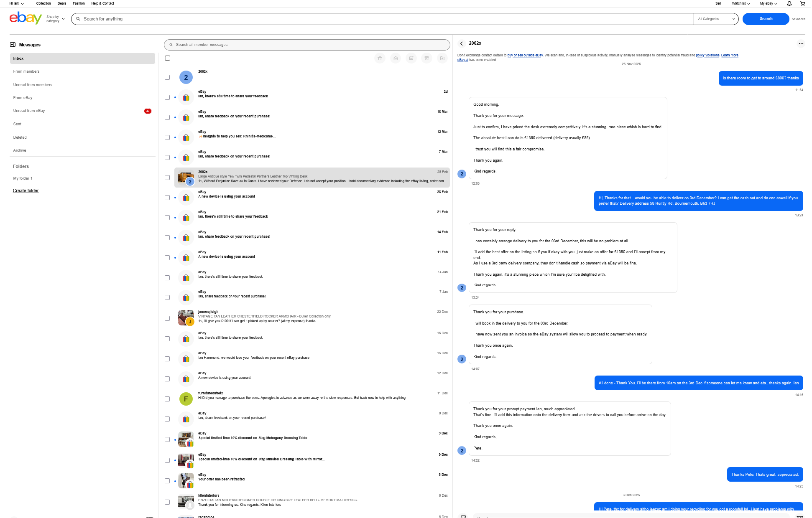Click the mark as unread envelope icon

411,58
